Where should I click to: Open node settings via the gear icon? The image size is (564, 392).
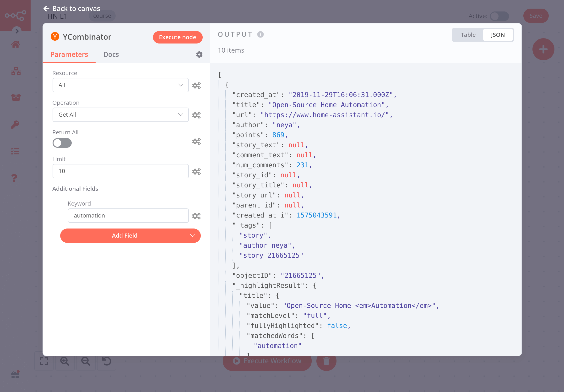pyautogui.click(x=199, y=54)
